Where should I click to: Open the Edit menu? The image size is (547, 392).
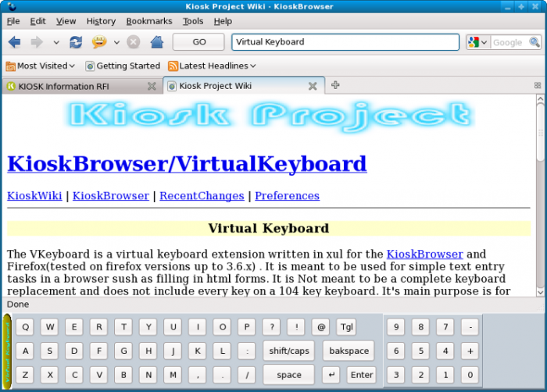(x=38, y=21)
